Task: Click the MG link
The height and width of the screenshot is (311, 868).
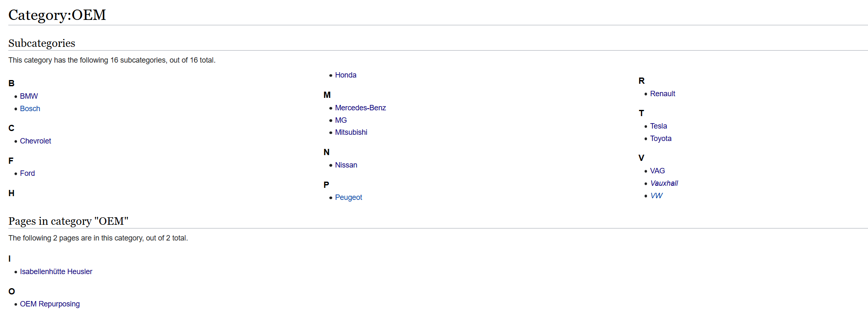Action: pos(341,120)
